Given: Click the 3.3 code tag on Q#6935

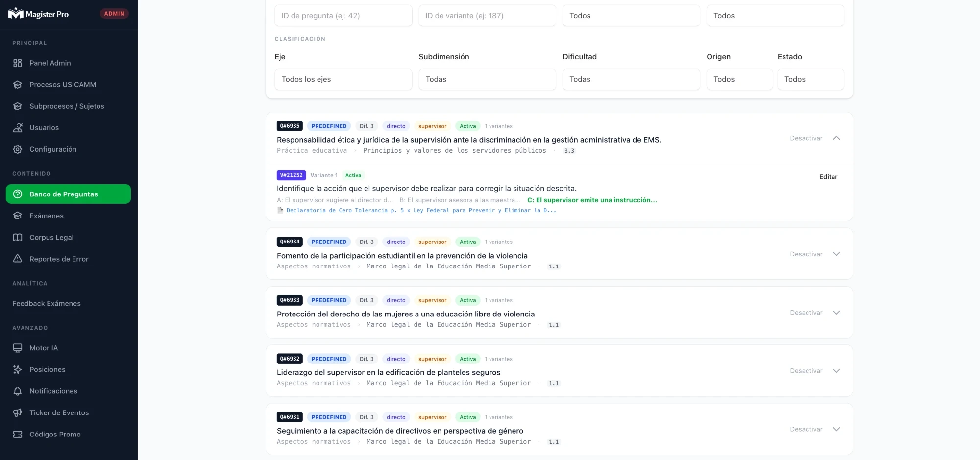Looking at the screenshot, I should click(569, 151).
